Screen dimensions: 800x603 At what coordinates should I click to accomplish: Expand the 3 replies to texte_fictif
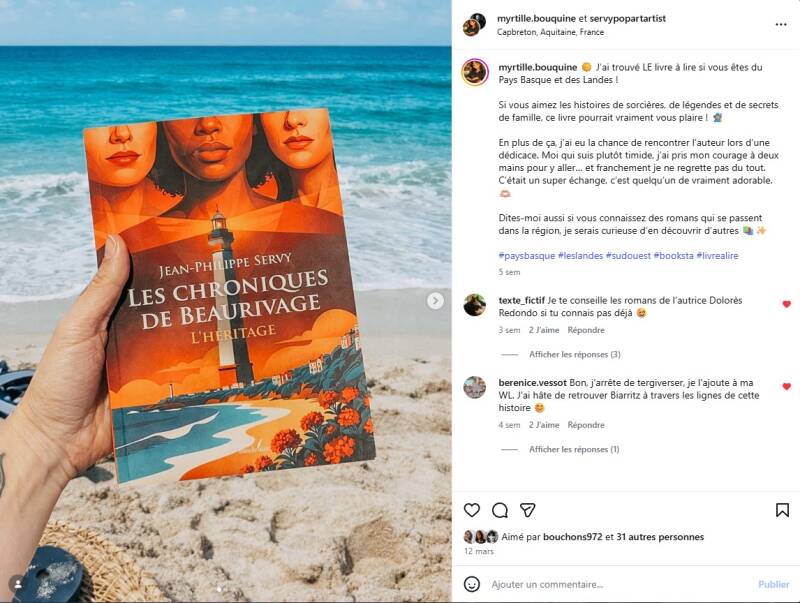click(x=574, y=354)
